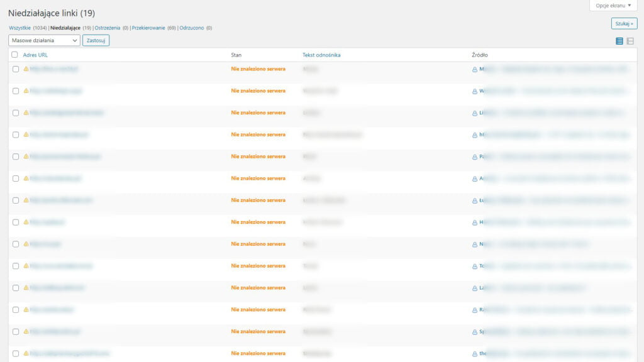This screenshot has height=362, width=644.
Task: Click the Niedziałające linki (19) page heading
Action: [x=52, y=13]
